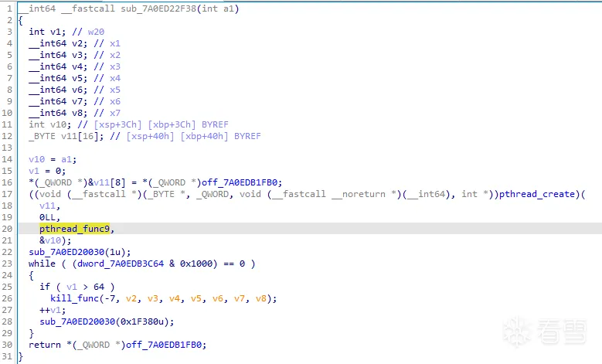Select the int64 v8 declaration
Screen dimensions: 602x364
point(58,113)
